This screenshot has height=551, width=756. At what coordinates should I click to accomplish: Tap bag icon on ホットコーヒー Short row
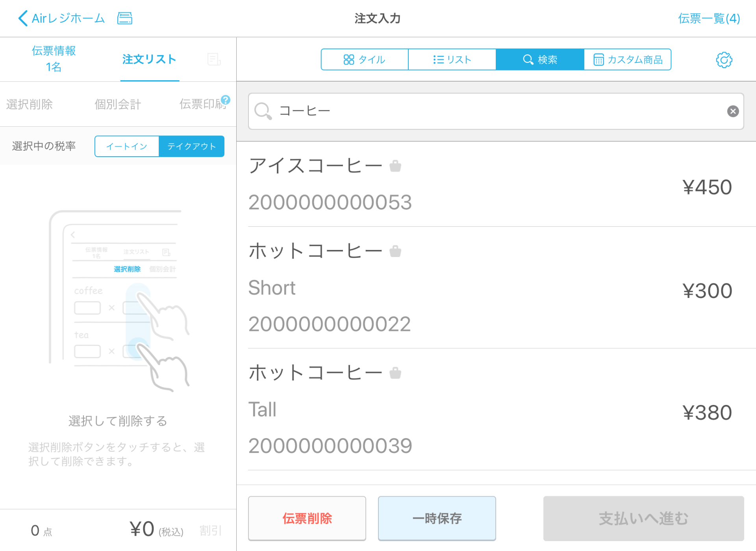tap(395, 251)
